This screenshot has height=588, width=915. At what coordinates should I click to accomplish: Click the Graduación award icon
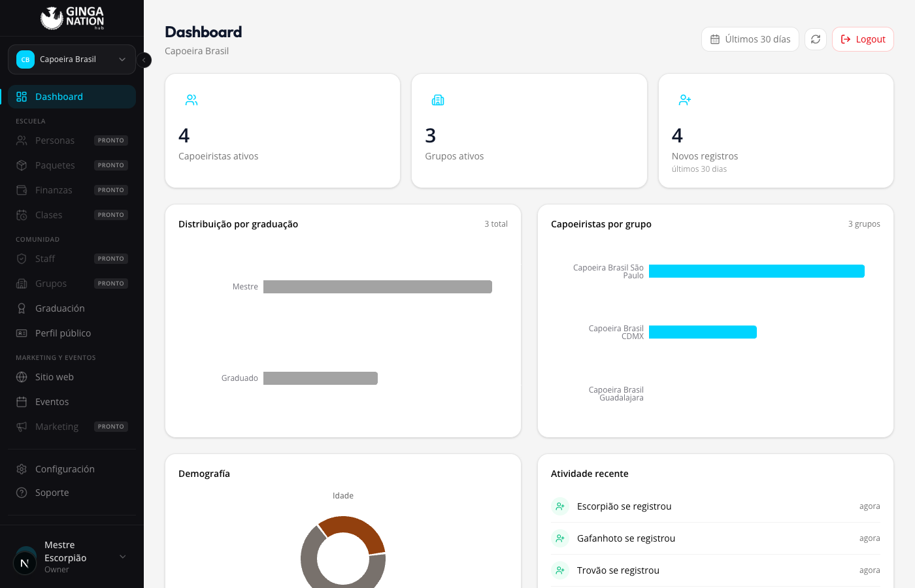point(22,308)
